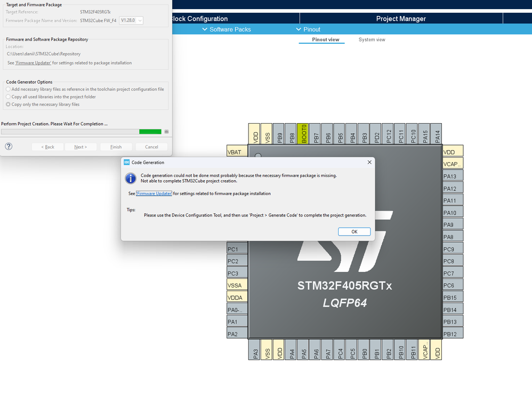Close the Code Generation dialog
This screenshot has height=394, width=532.
[x=369, y=162]
